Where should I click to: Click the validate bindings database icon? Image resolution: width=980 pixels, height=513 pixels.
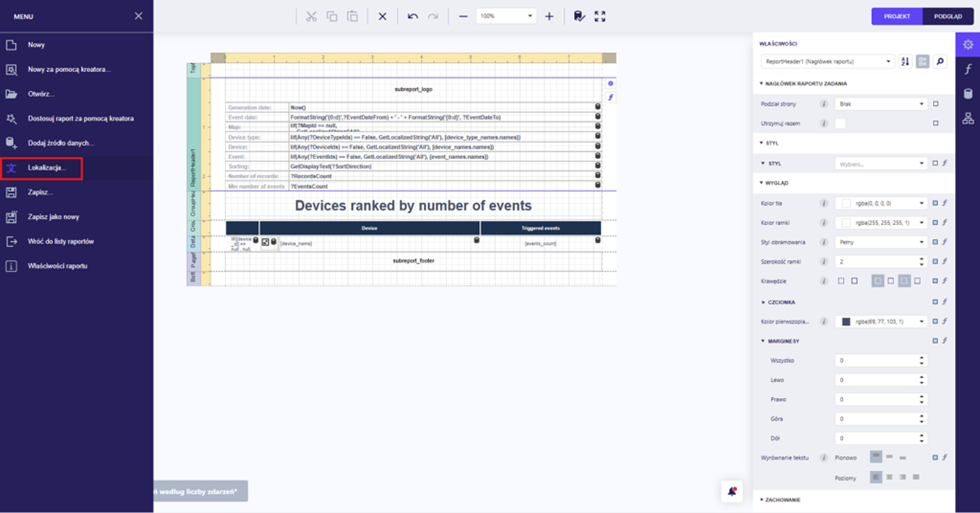point(579,17)
